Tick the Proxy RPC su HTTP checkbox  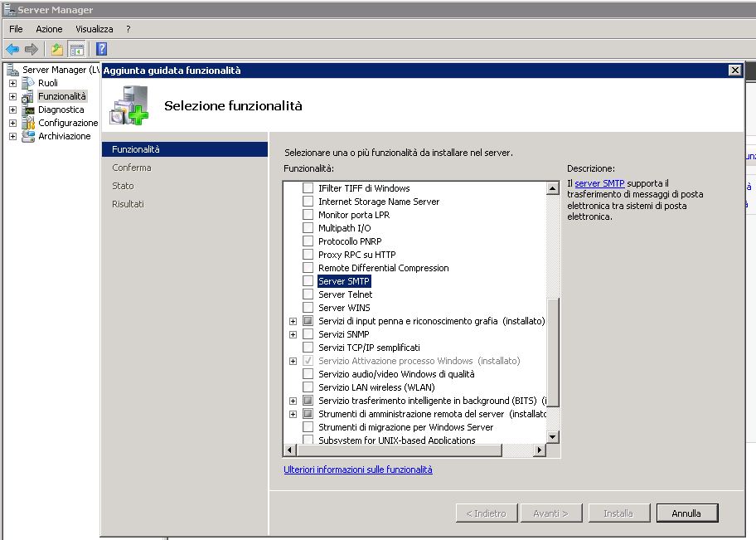coord(308,255)
